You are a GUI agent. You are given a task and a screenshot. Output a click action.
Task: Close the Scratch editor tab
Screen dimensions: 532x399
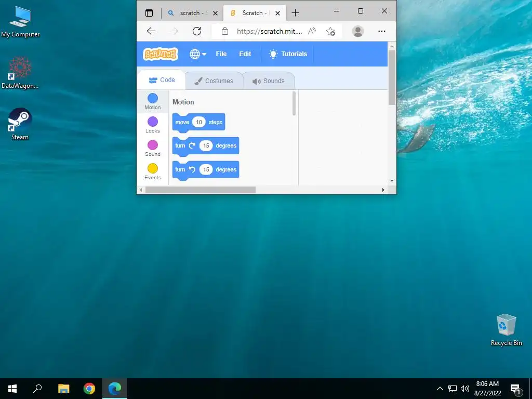pyautogui.click(x=277, y=13)
